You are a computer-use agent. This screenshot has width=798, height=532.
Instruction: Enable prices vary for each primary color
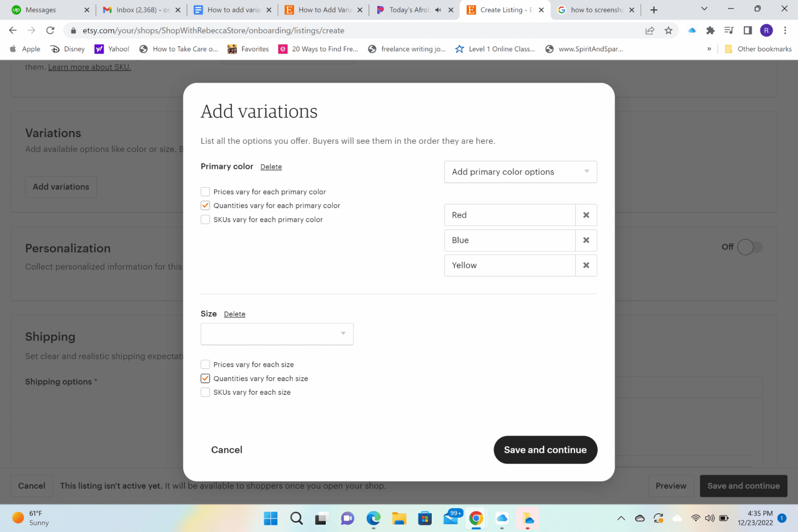tap(205, 191)
